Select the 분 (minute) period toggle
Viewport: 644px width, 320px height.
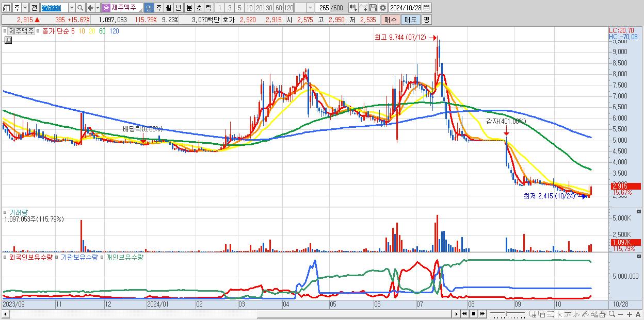point(189,8)
